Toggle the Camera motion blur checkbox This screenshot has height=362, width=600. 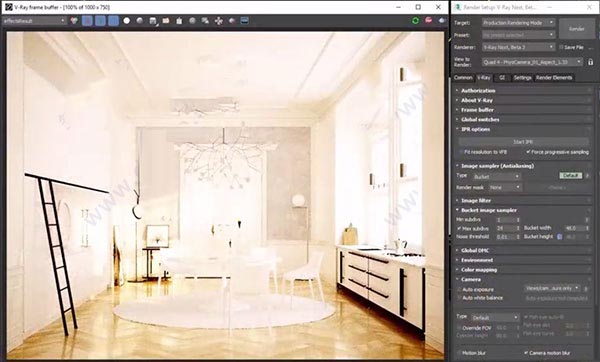(x=526, y=353)
